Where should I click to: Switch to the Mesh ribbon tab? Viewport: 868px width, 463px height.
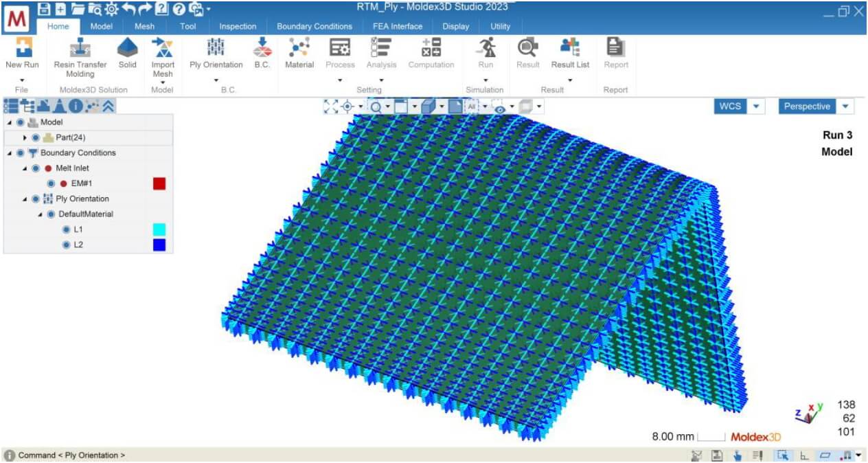144,27
